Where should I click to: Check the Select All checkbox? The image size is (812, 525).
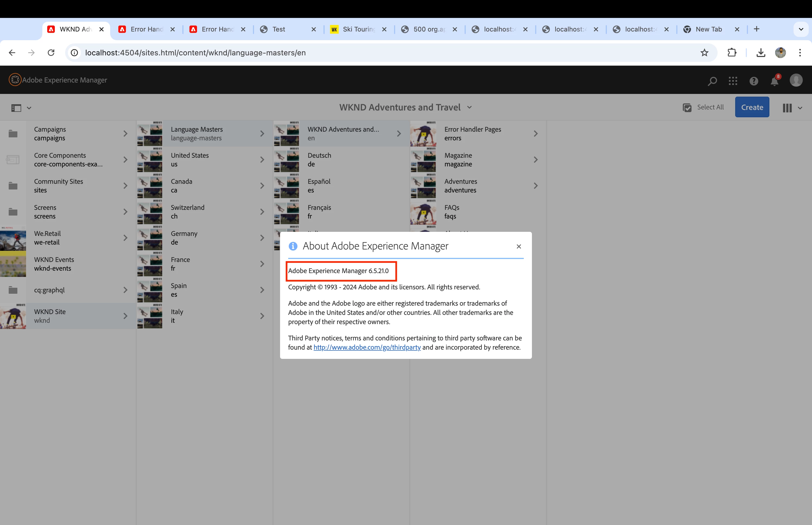[687, 108]
